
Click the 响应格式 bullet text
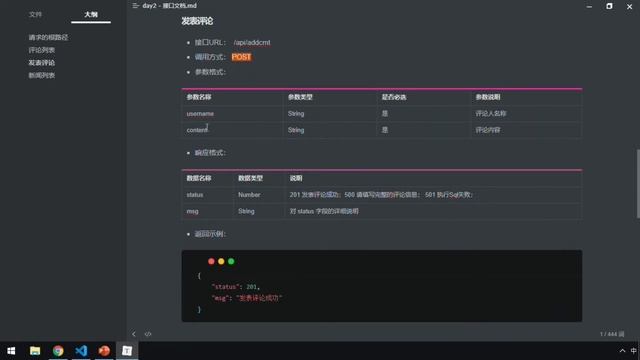pos(210,153)
